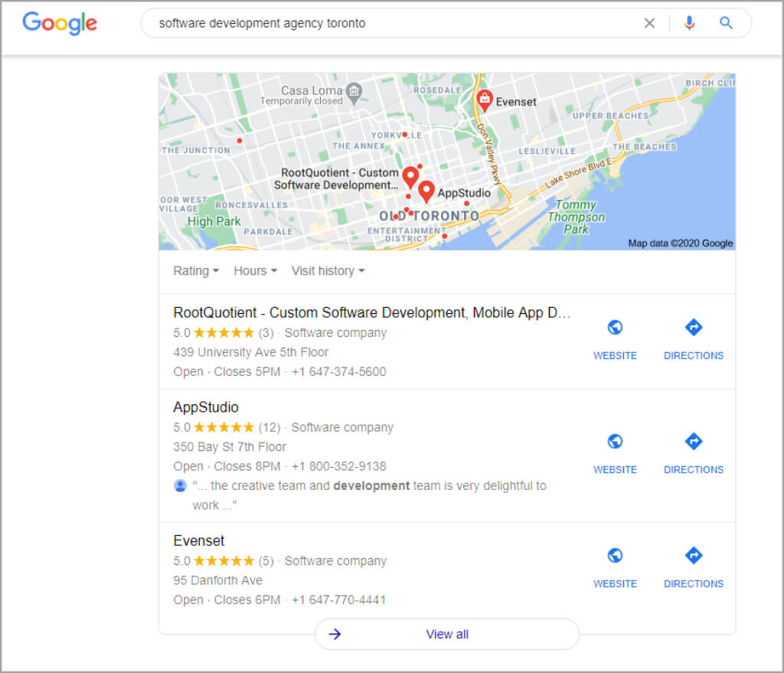Expand the Rating filter dropdown
784x673 pixels.
coord(196,271)
